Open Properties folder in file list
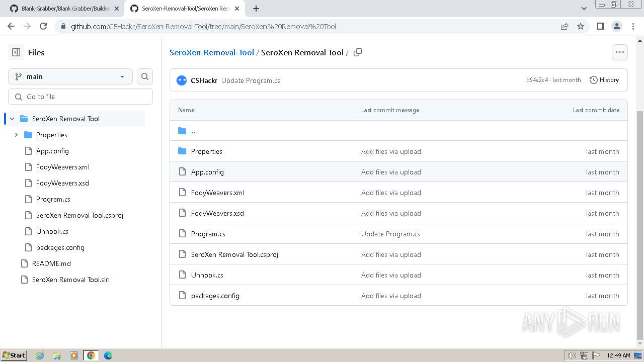644x362 pixels. [x=207, y=151]
